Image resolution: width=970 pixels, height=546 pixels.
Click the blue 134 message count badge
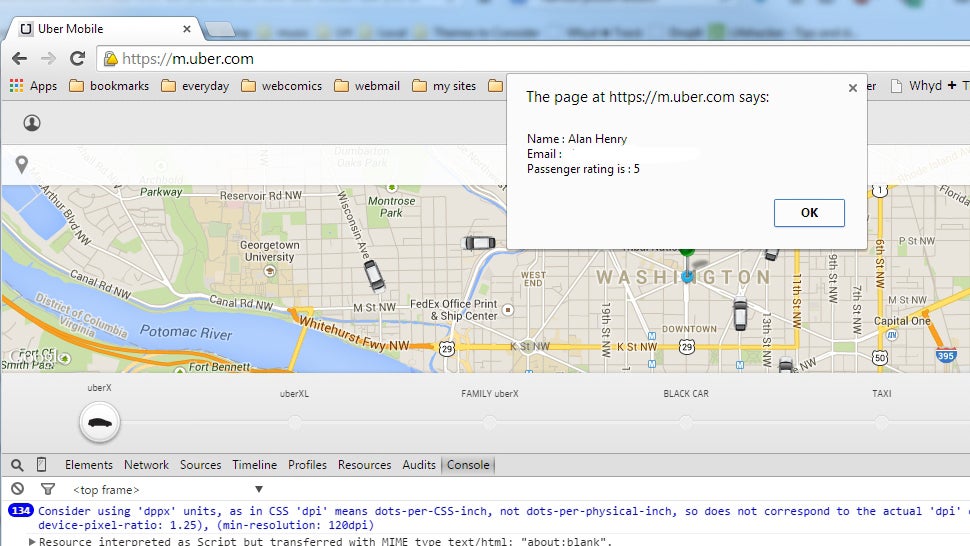(x=20, y=511)
